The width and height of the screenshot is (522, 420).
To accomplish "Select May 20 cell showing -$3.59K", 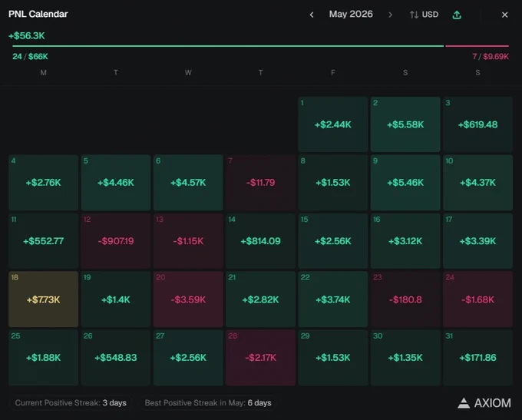I will pyautogui.click(x=188, y=299).
